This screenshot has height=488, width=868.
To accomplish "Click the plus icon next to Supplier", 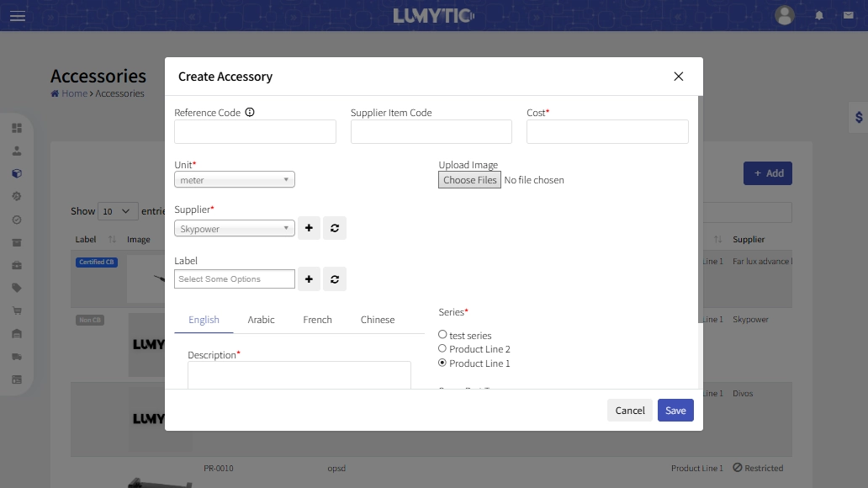I will pyautogui.click(x=309, y=228).
